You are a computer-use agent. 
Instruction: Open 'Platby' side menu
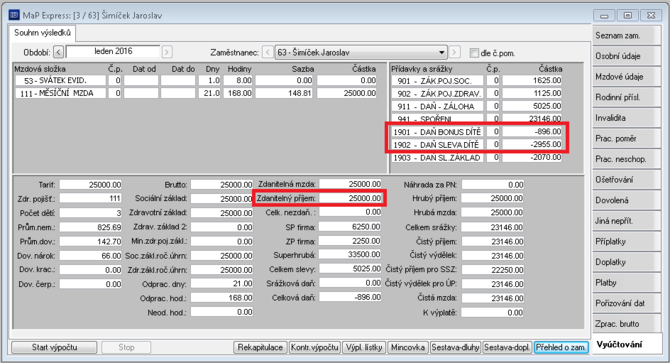[626, 283]
